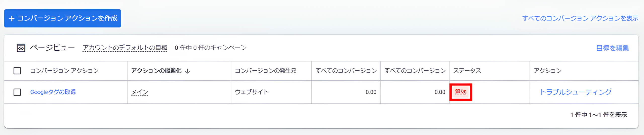Screen dimensions: 644x135
Task: Open すべてのコンバージョン アクションを表示 link
Action: 580,18
